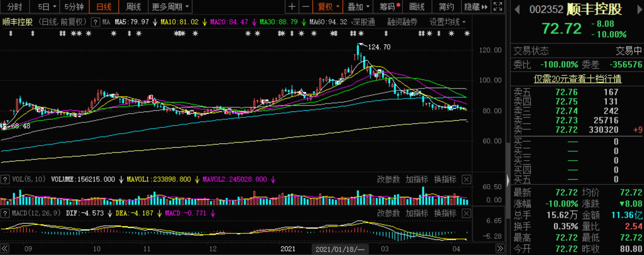Click 换指标 in the VOL panel

[x=445, y=180]
